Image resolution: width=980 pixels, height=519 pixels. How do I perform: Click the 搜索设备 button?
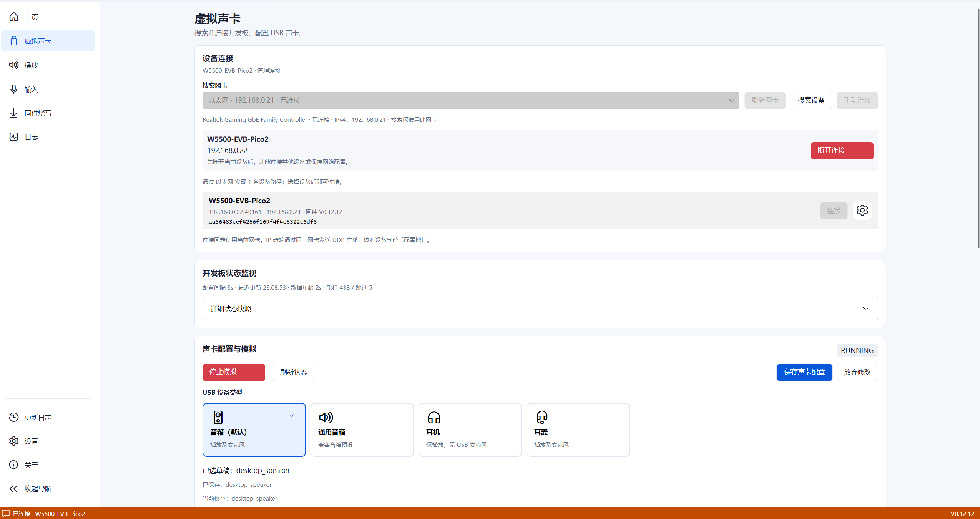[811, 100]
